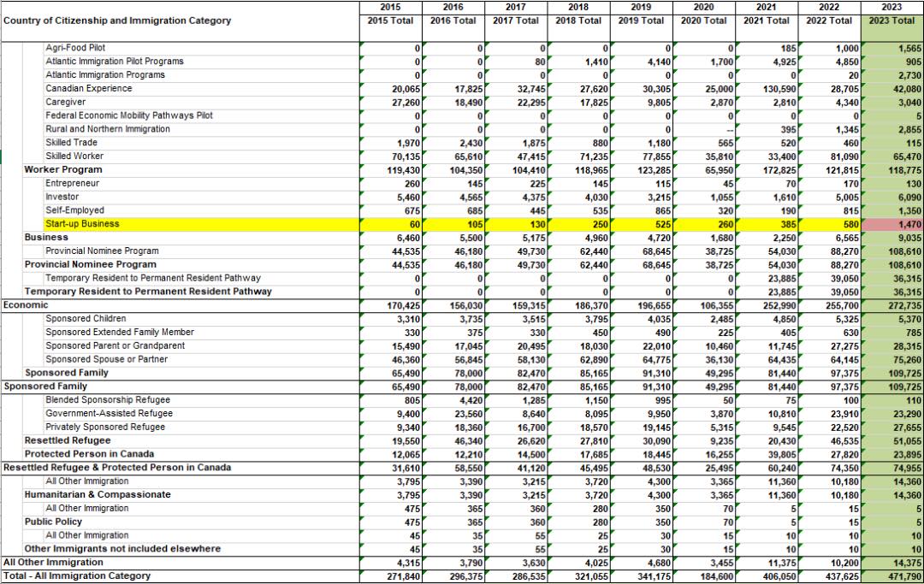Select the Total - All Immigration Category row
This screenshot has height=584, width=924.
click(77, 576)
